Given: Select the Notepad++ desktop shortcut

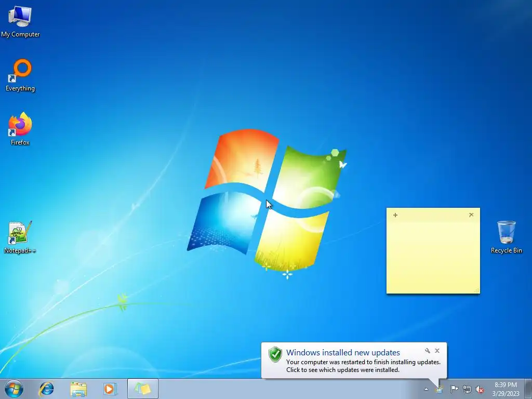Looking at the screenshot, I should (x=20, y=237).
